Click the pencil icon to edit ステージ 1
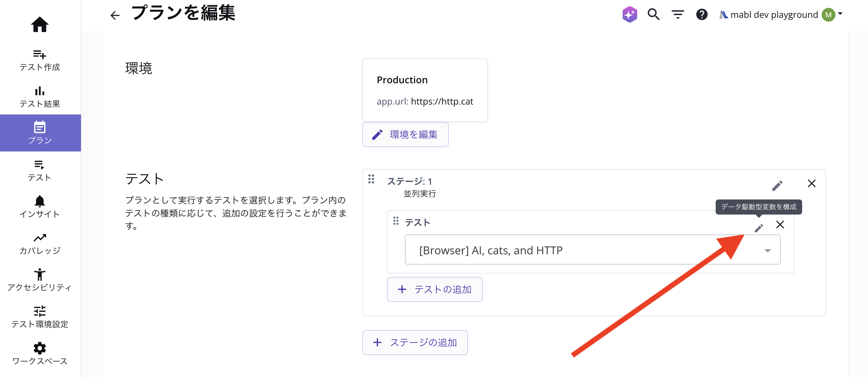868x377 pixels. (x=777, y=185)
